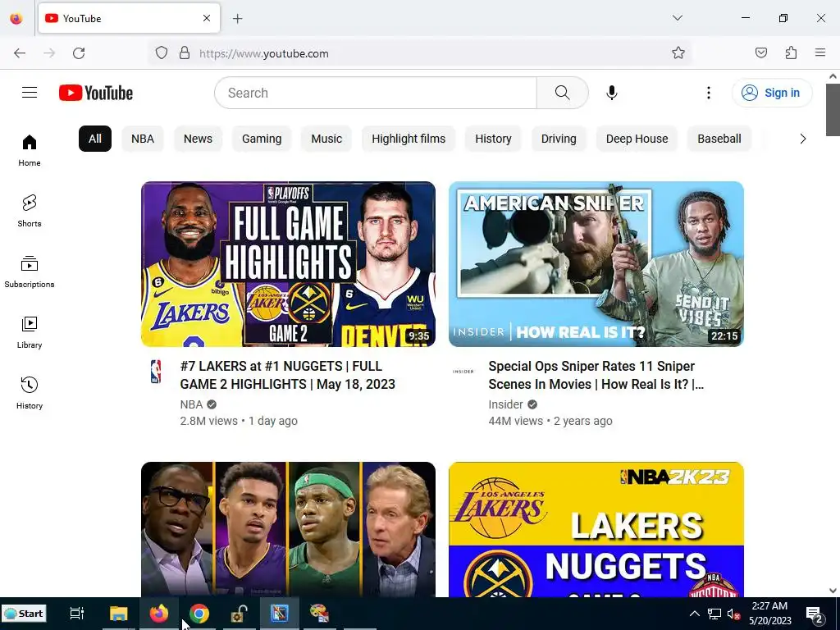The width and height of the screenshot is (840, 630).
Task: Open the YouTube guide hamburger menu
Action: [x=30, y=93]
